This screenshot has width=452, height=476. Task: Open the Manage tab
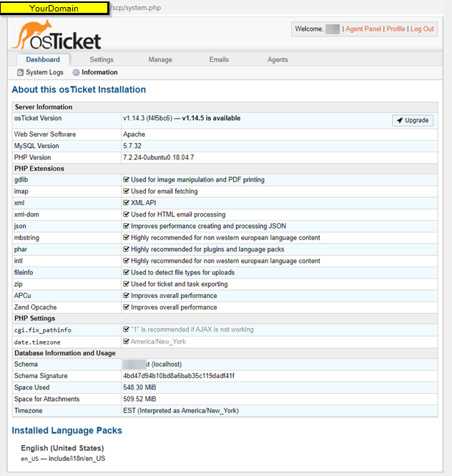point(160,60)
